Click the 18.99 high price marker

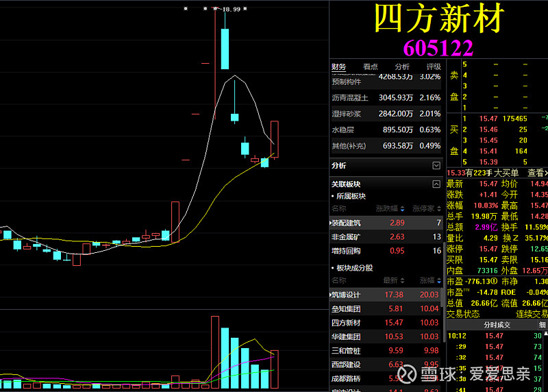click(x=232, y=9)
